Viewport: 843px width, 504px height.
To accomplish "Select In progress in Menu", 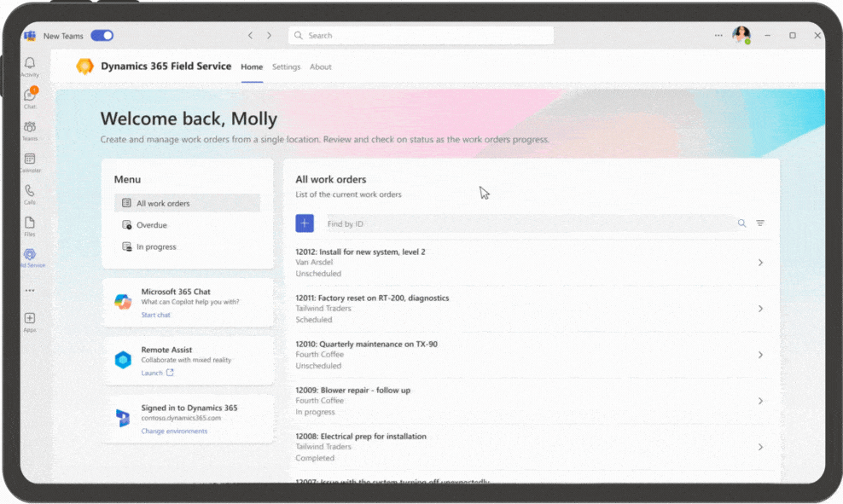I will (187, 246).
